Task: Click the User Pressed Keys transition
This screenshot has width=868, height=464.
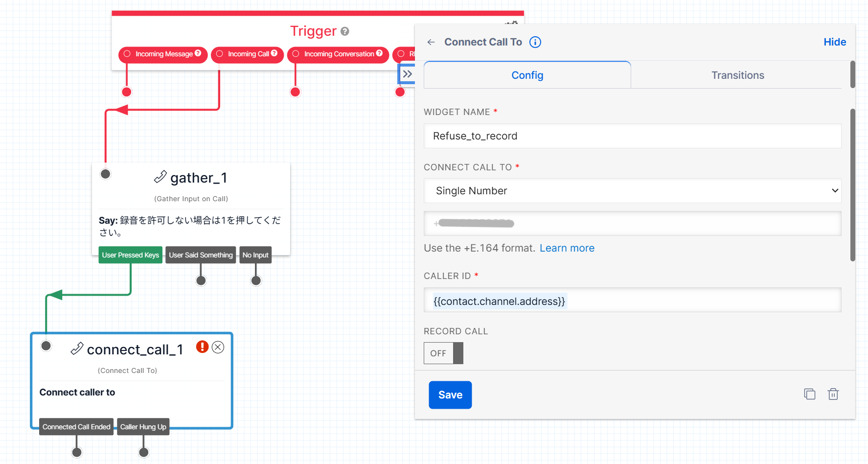Action: coord(130,255)
